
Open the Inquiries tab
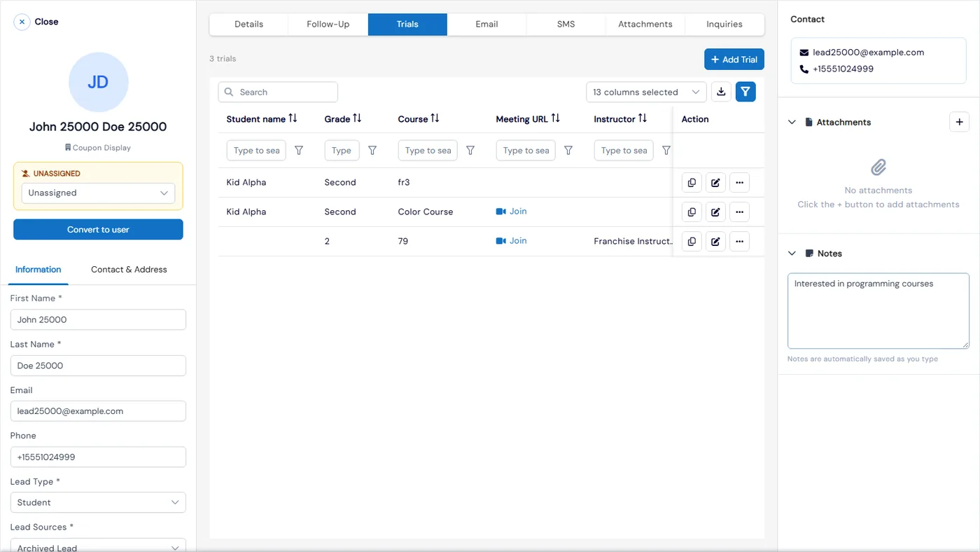pos(724,24)
